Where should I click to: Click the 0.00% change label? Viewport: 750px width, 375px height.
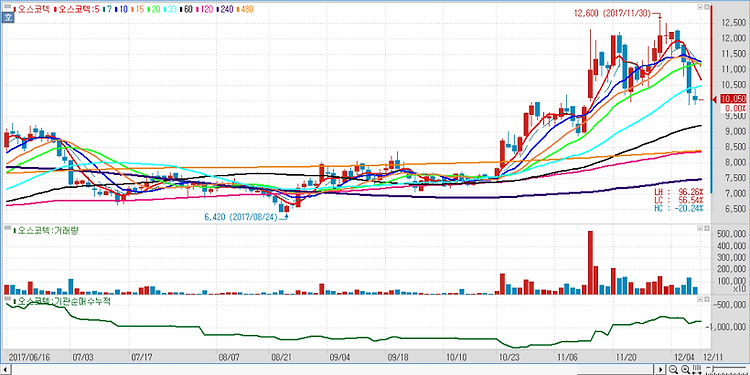[735, 108]
